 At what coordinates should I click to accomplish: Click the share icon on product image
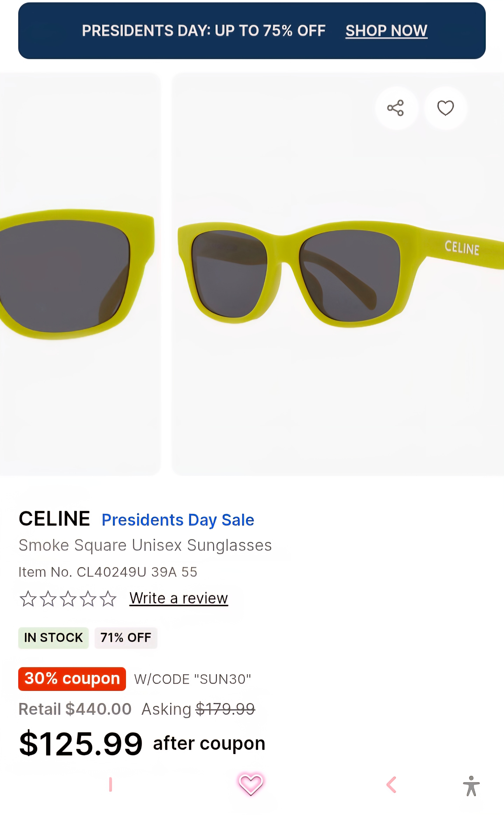click(x=396, y=108)
